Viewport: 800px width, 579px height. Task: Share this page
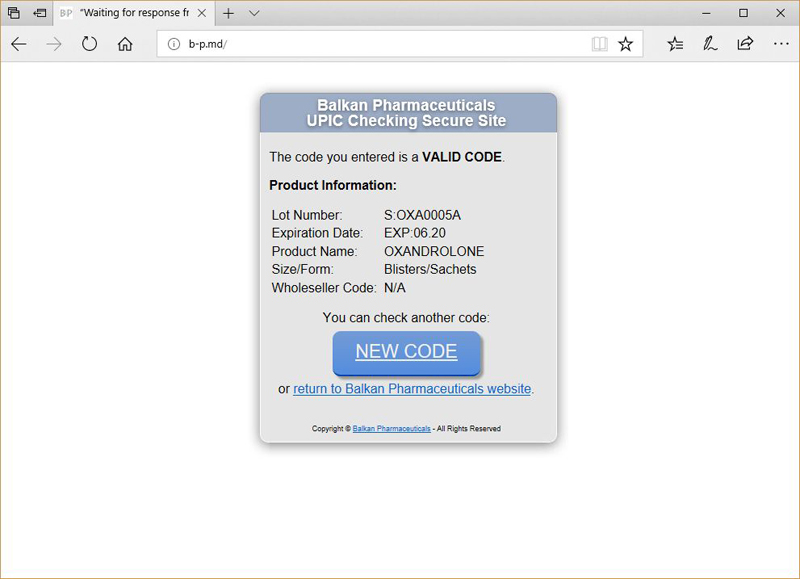(745, 44)
